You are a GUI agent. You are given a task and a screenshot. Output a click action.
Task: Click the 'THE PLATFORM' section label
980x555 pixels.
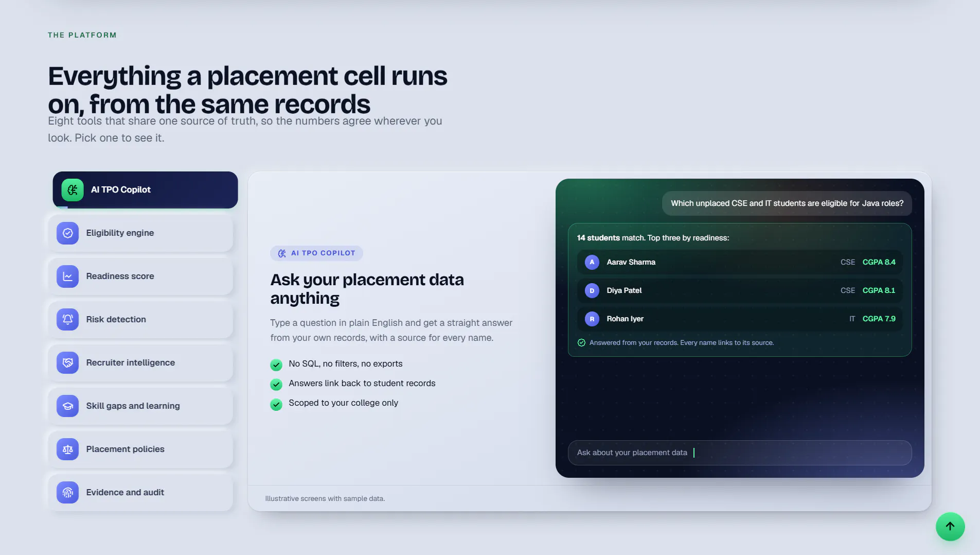coord(82,35)
